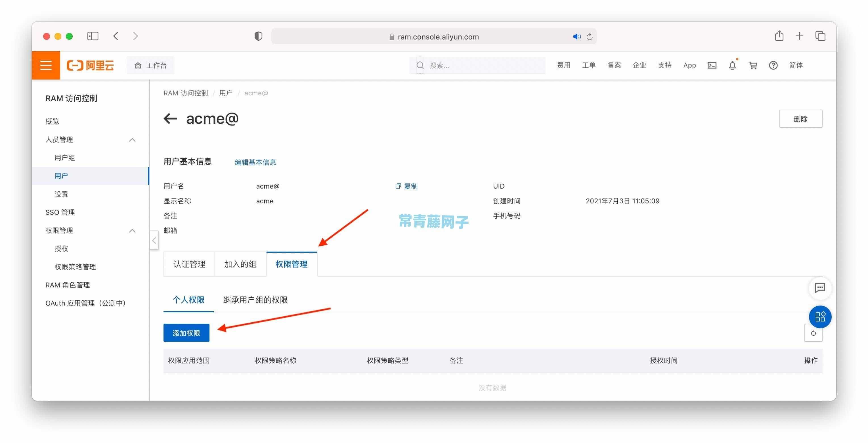Open the shopping cart icon

pos(753,65)
